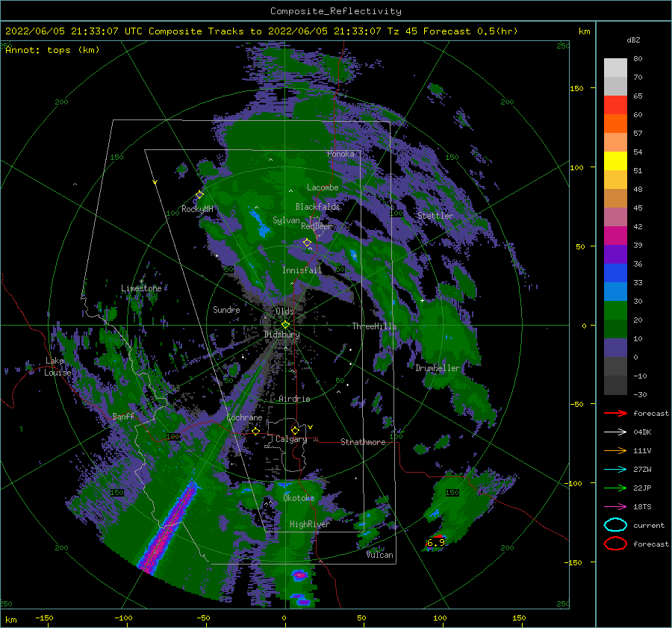
Task: Pick the cyan 27ZW arrow legend entry
Action: tap(615, 470)
